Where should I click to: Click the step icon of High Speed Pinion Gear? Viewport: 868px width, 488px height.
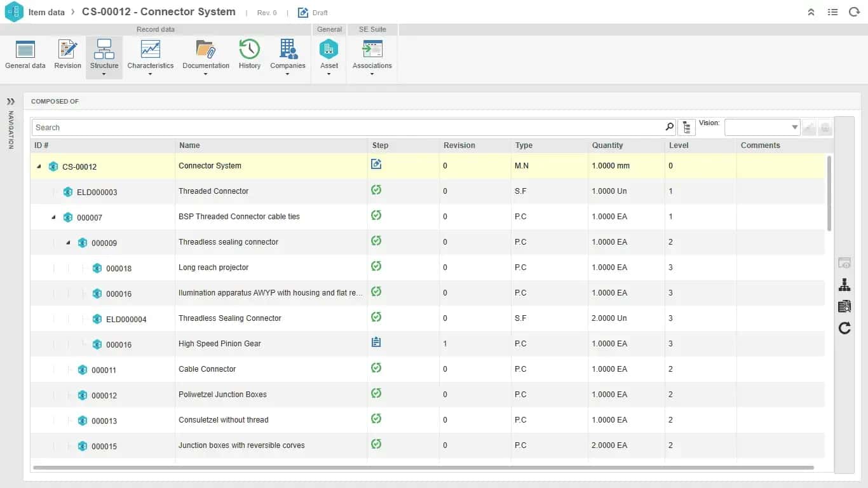click(376, 342)
